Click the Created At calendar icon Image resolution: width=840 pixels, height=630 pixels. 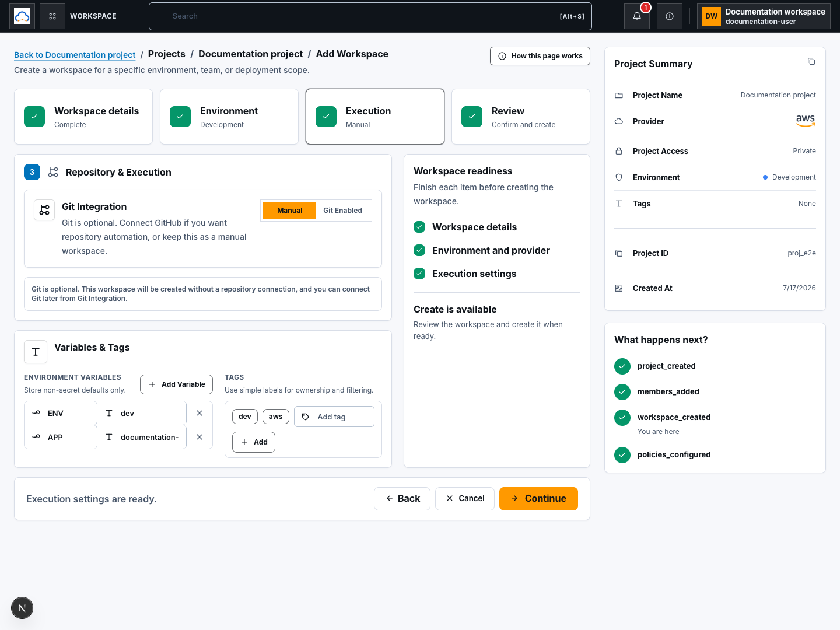click(x=619, y=288)
